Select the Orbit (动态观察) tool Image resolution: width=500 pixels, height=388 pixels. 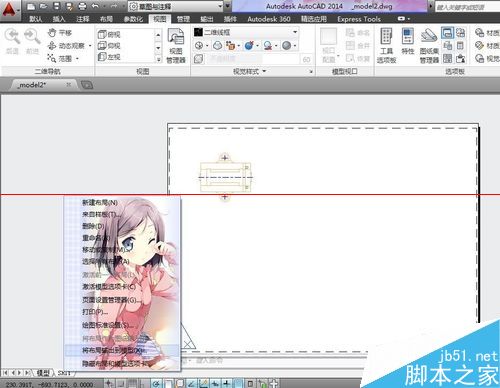coord(67,45)
